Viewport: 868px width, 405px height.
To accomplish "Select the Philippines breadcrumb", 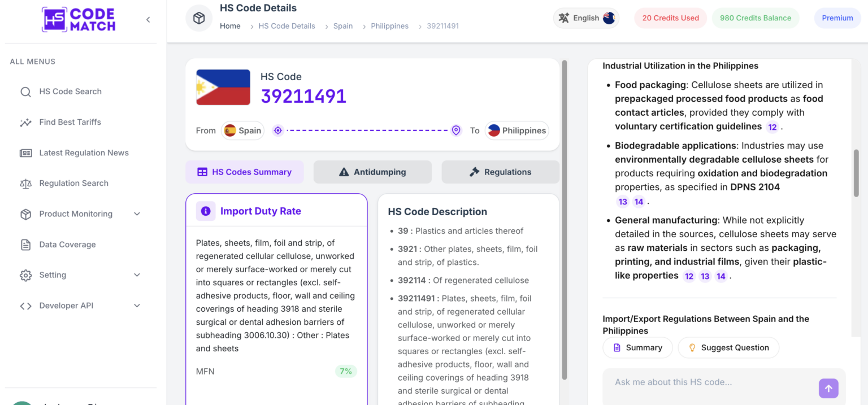I will [x=389, y=26].
